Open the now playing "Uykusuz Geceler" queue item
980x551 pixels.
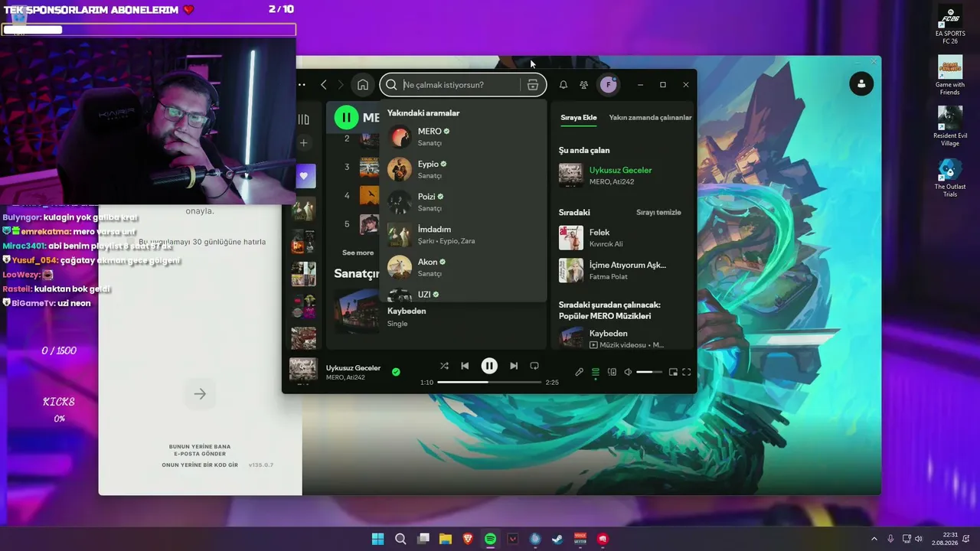click(623, 175)
